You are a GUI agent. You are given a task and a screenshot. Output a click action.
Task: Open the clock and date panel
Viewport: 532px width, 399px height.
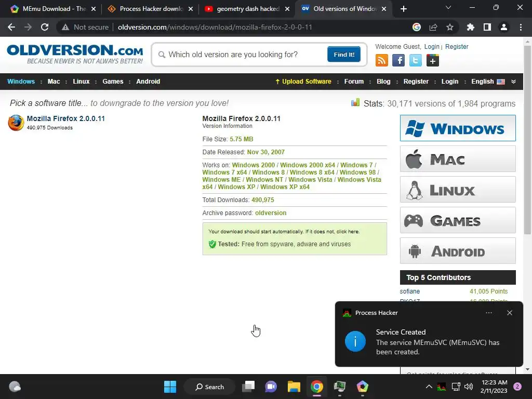pos(494,387)
